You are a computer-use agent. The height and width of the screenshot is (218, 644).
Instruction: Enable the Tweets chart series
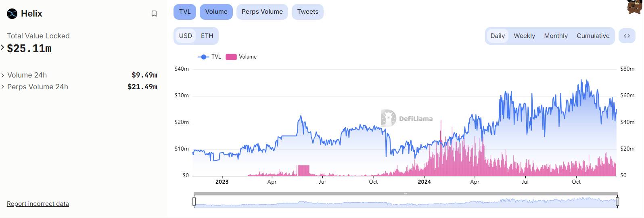pos(307,12)
